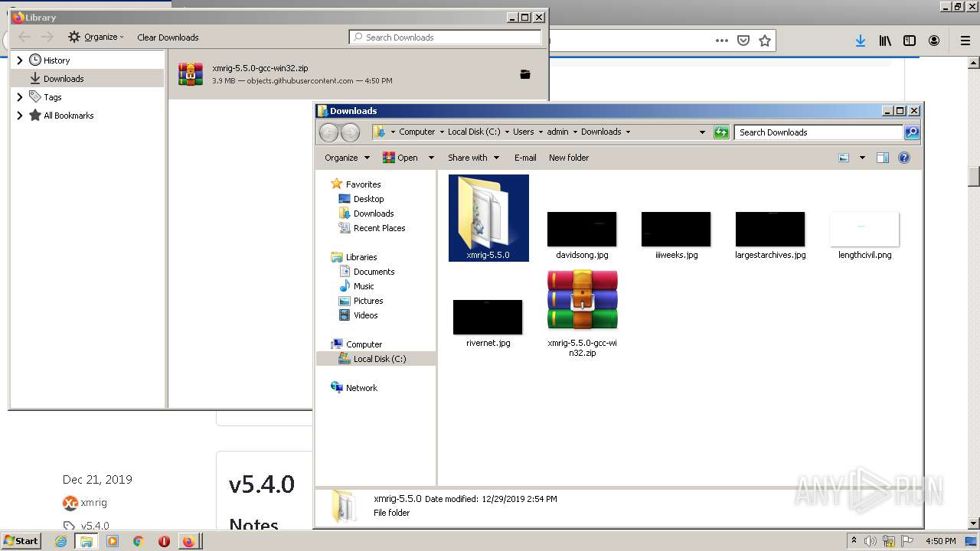
Task: Select rivernet.jpg thumbnail
Action: tap(488, 324)
